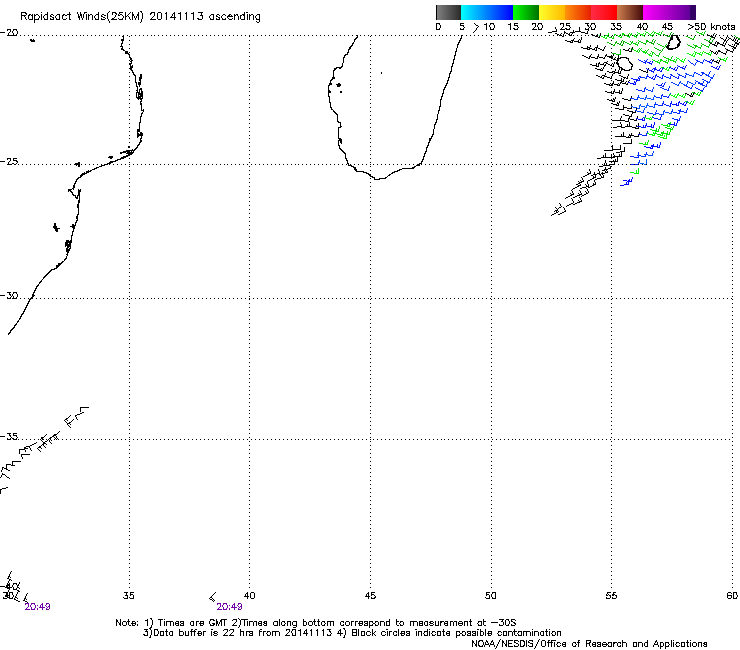Click the "40" longitude label on bottom axis
The image size is (740, 650).
click(x=249, y=596)
